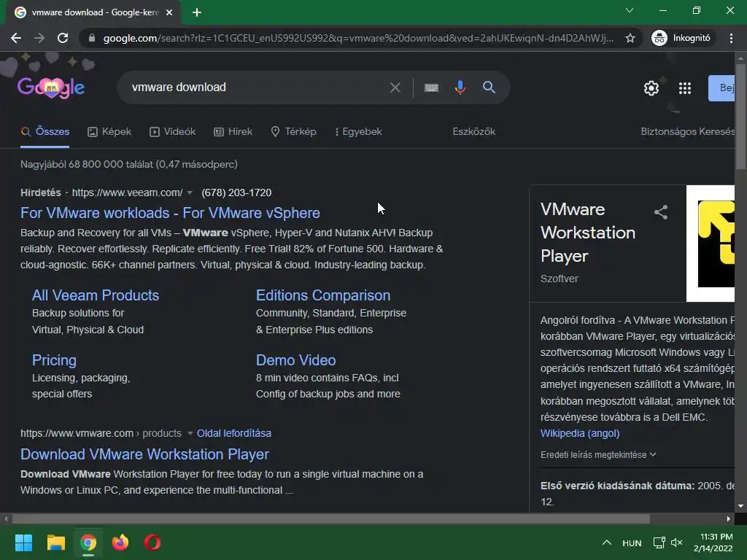Viewport: 747px width, 560px height.
Task: Open a new browser tab
Action: click(x=197, y=12)
